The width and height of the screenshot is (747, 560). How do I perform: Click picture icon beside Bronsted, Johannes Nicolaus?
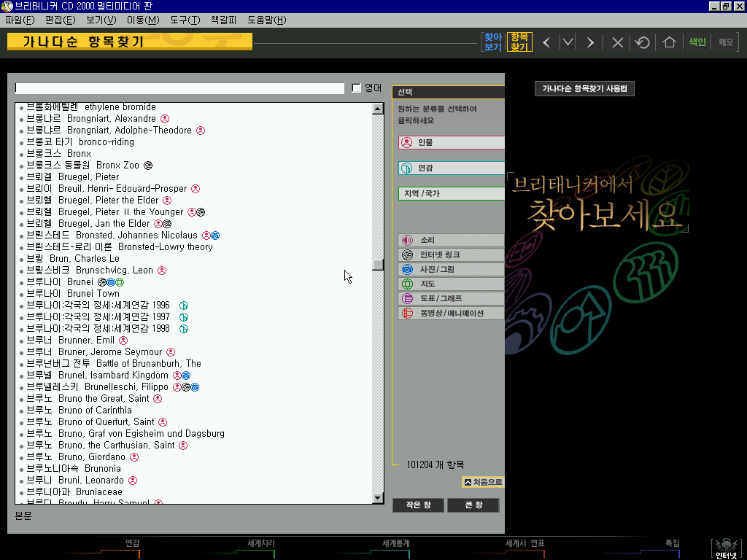[x=215, y=236]
